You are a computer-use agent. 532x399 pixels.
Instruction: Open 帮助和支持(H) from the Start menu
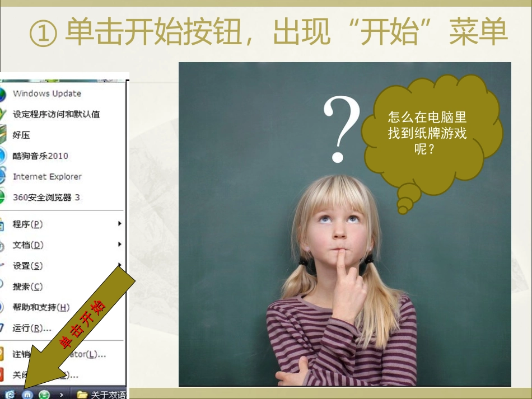(x=63, y=307)
